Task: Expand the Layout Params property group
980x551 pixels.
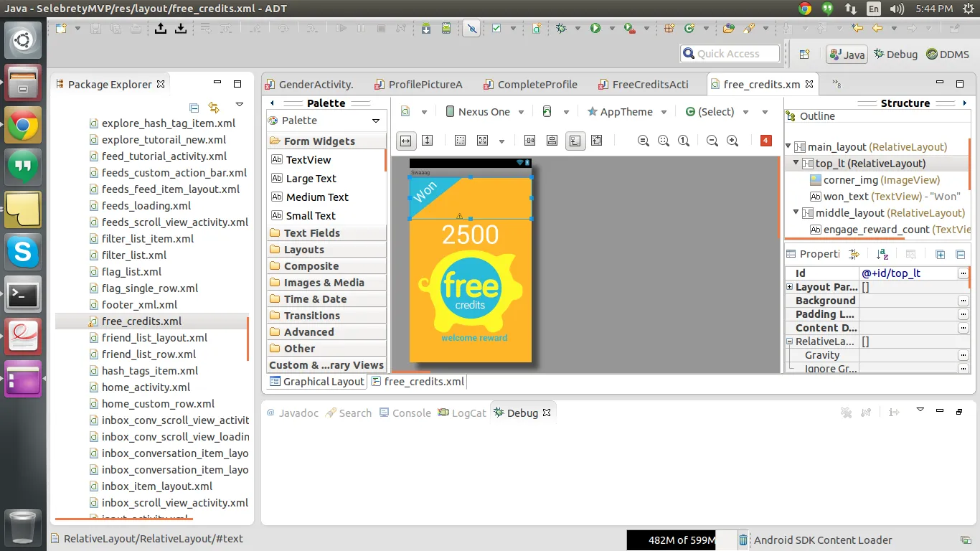Action: [x=790, y=287]
